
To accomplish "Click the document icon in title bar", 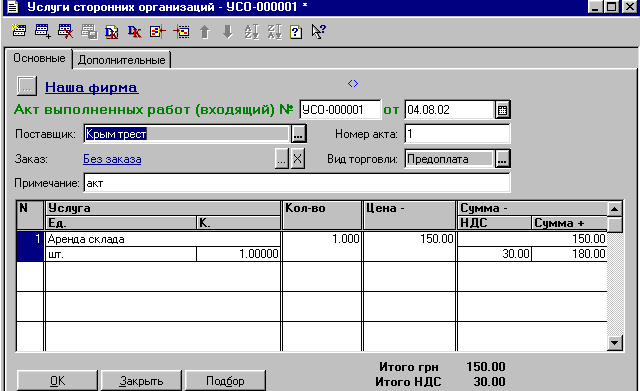I will click(13, 7).
